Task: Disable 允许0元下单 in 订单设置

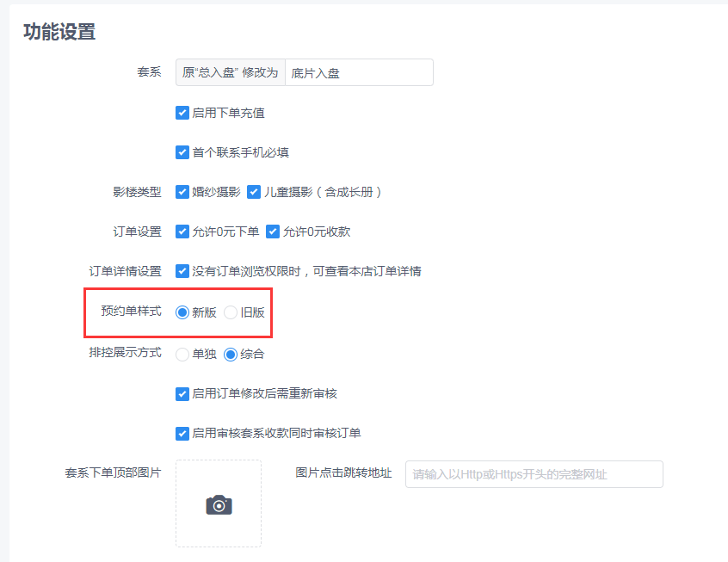Action: 182,232
